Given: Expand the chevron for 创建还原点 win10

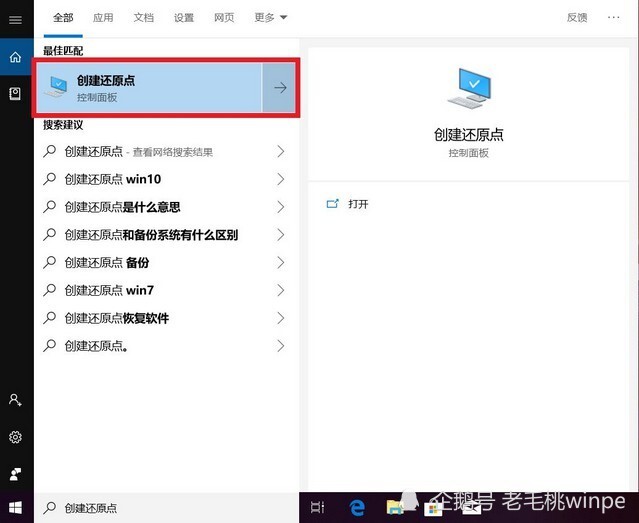Looking at the screenshot, I should pos(280,179).
